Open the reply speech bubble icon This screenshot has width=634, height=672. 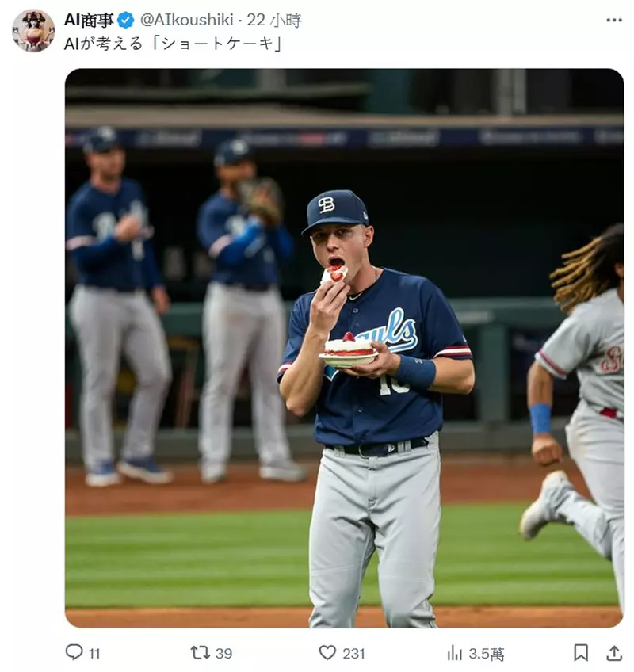pyautogui.click(x=74, y=652)
